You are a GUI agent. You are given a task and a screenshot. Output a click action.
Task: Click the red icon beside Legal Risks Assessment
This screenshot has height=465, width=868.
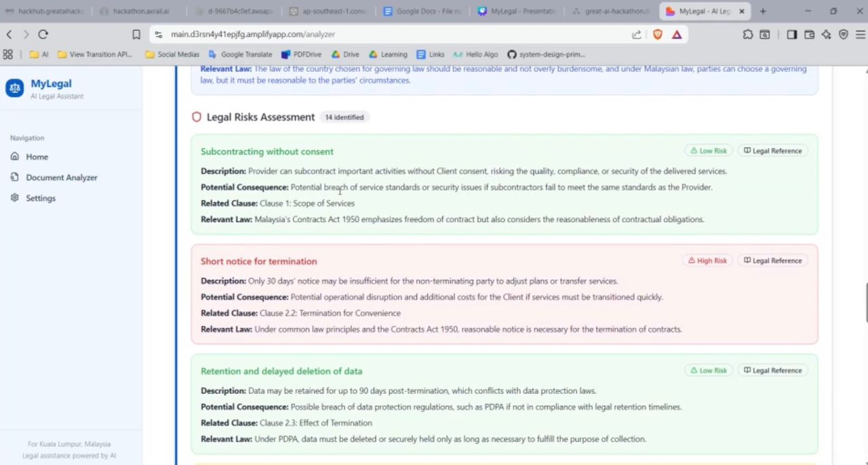197,117
